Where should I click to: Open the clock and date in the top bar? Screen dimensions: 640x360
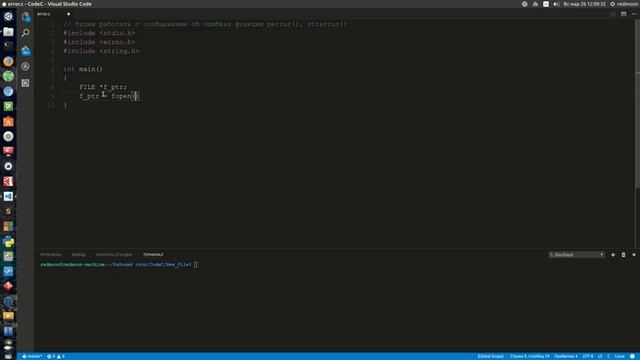tap(584, 4)
